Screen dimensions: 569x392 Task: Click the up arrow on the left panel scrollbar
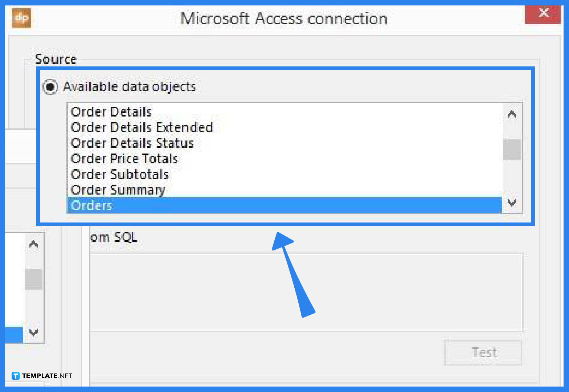[33, 244]
